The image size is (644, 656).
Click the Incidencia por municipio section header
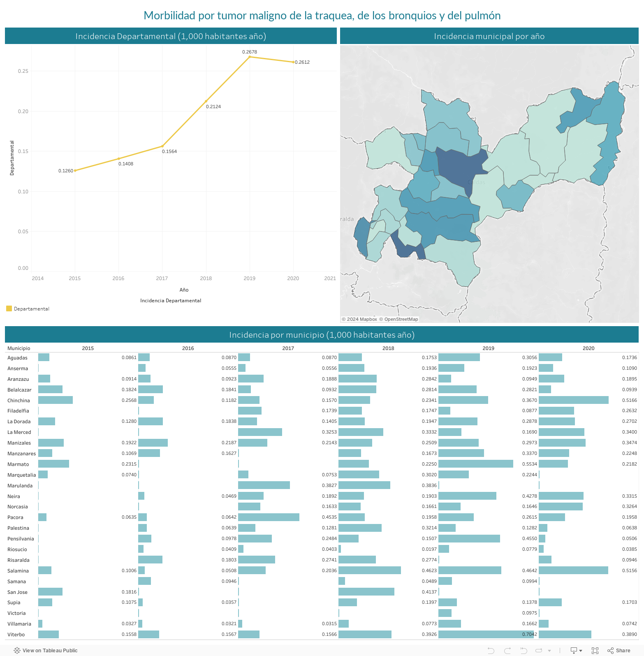(322, 335)
